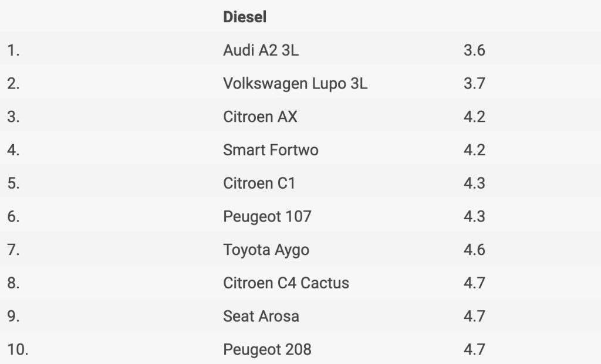The width and height of the screenshot is (601, 364).
Task: Click rank number 5.
Action: (x=13, y=183)
